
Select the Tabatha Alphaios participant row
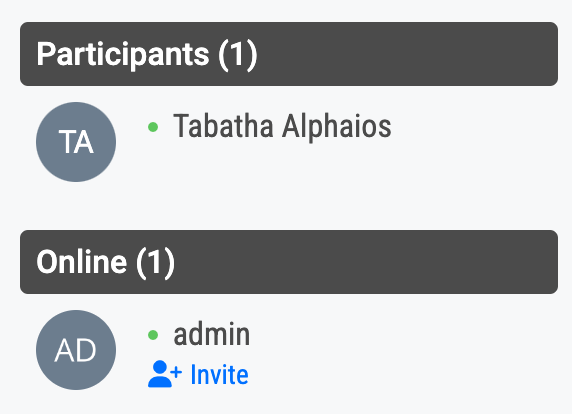[x=289, y=142]
